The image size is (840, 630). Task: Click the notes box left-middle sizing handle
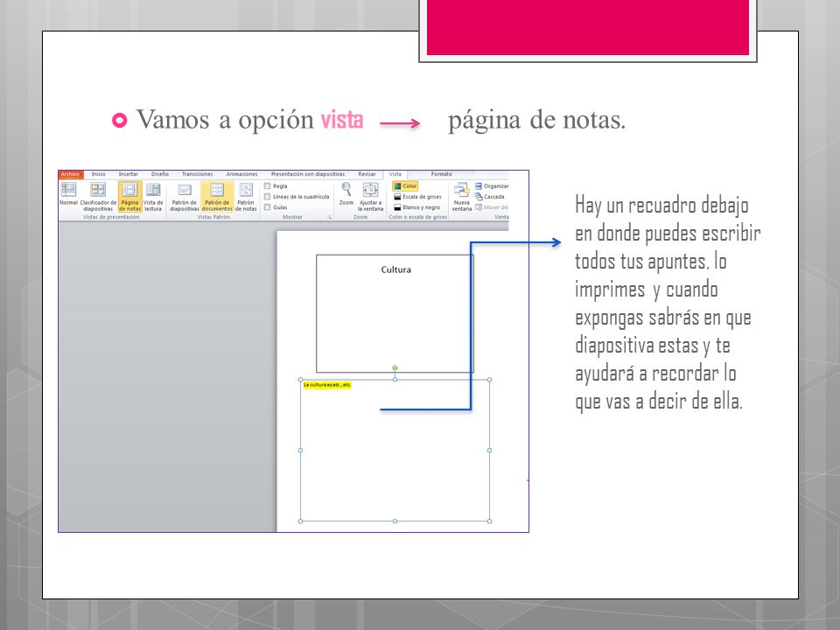(x=300, y=451)
